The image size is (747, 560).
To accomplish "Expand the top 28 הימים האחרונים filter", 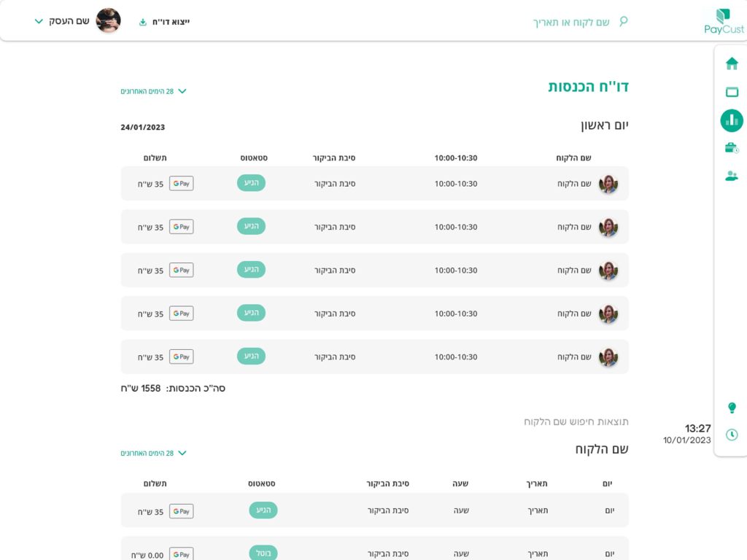I will tap(153, 91).
